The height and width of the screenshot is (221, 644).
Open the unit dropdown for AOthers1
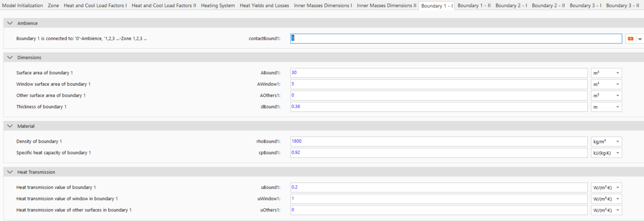606,95
